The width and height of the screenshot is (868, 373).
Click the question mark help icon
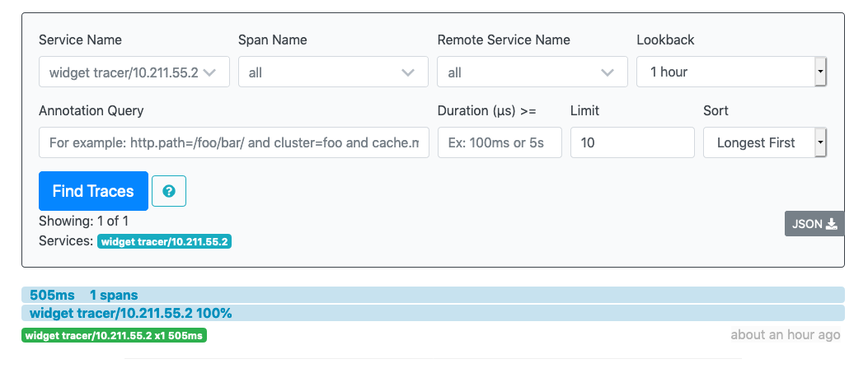click(169, 191)
